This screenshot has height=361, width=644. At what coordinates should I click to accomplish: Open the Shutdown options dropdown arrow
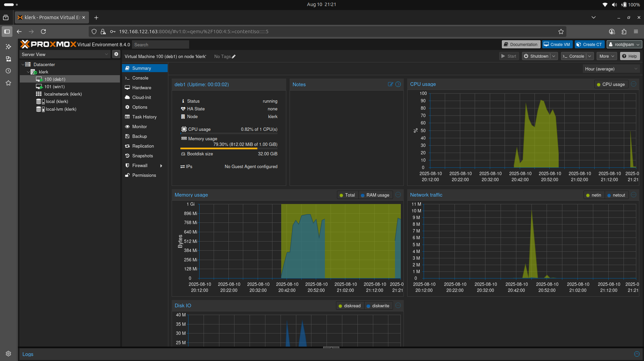(554, 56)
